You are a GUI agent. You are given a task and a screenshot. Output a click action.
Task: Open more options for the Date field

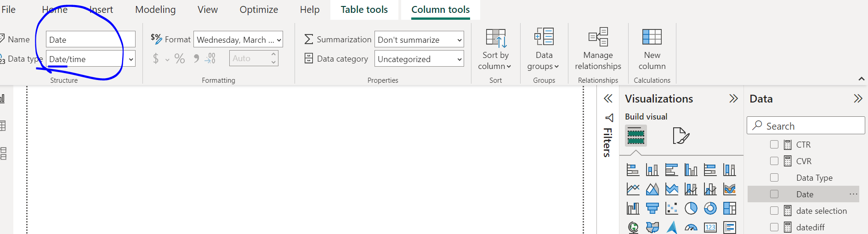[x=853, y=194]
